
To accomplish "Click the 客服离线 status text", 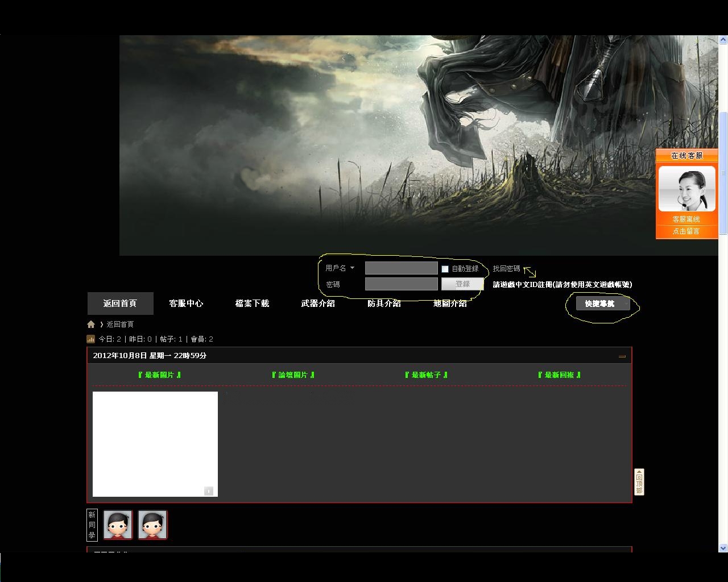I will [686, 219].
